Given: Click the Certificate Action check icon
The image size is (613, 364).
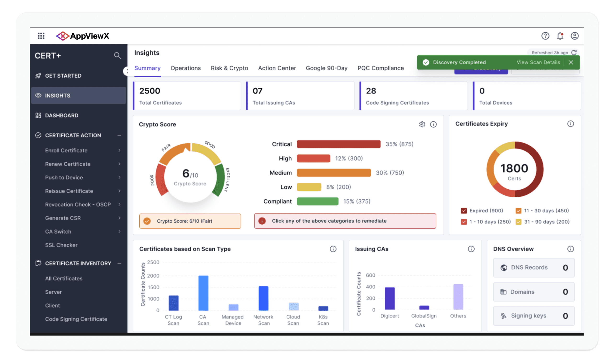Looking at the screenshot, I should [x=38, y=135].
